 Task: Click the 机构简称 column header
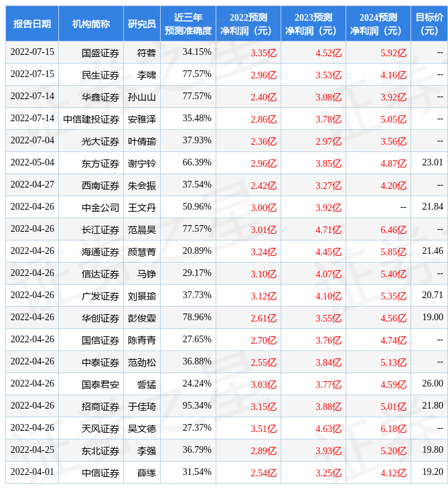click(90, 23)
